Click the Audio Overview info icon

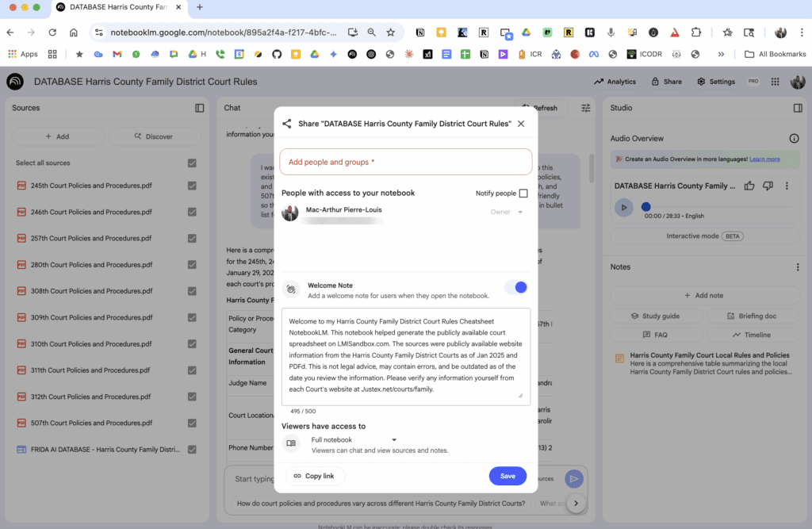[794, 138]
